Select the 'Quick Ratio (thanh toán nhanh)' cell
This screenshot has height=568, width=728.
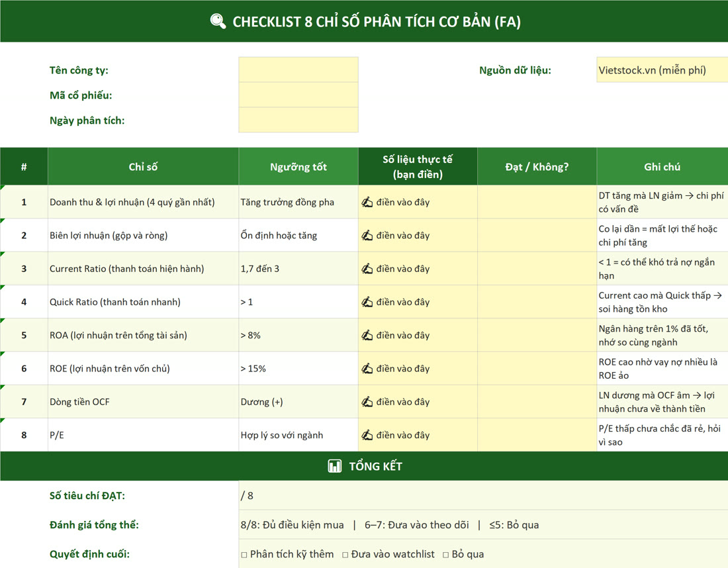[143, 302]
